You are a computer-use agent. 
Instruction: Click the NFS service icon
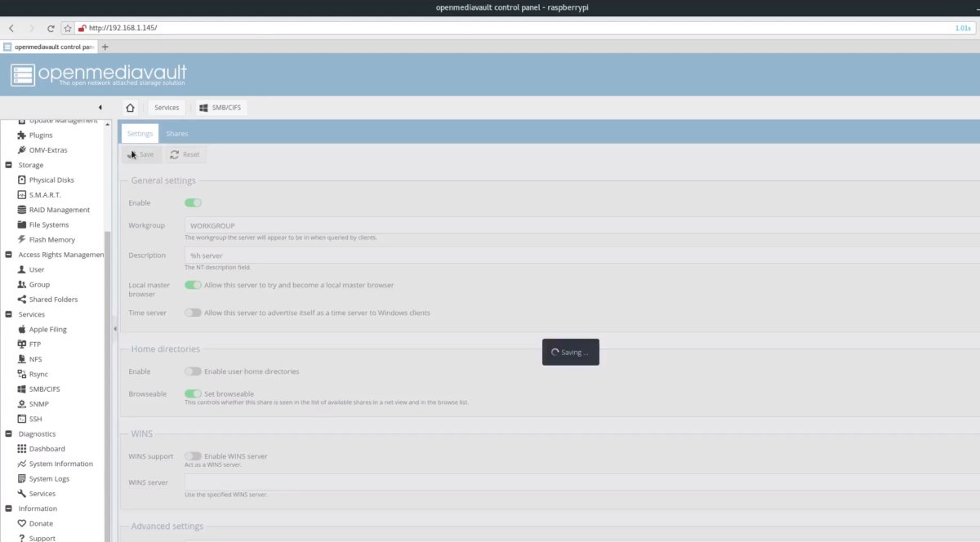22,359
